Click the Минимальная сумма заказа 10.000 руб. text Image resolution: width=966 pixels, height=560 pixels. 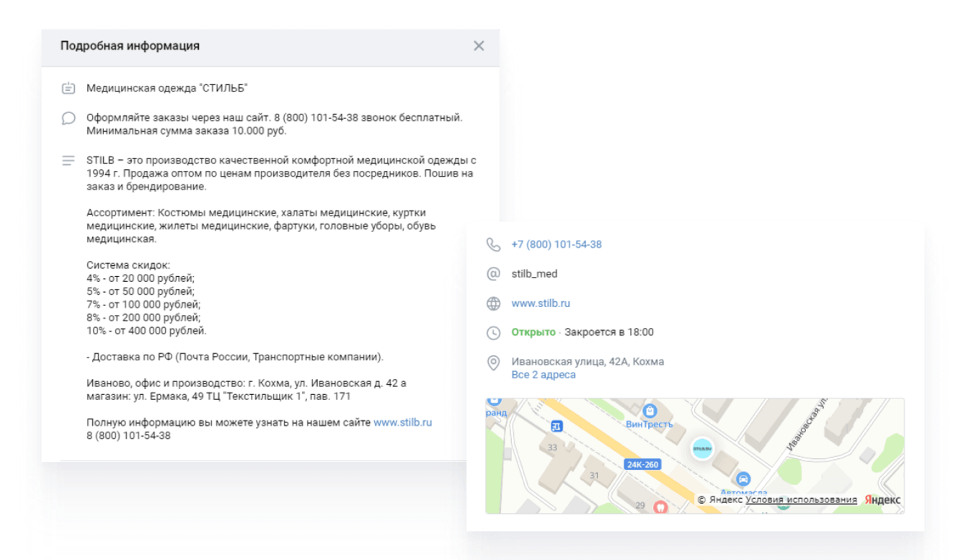186,131
